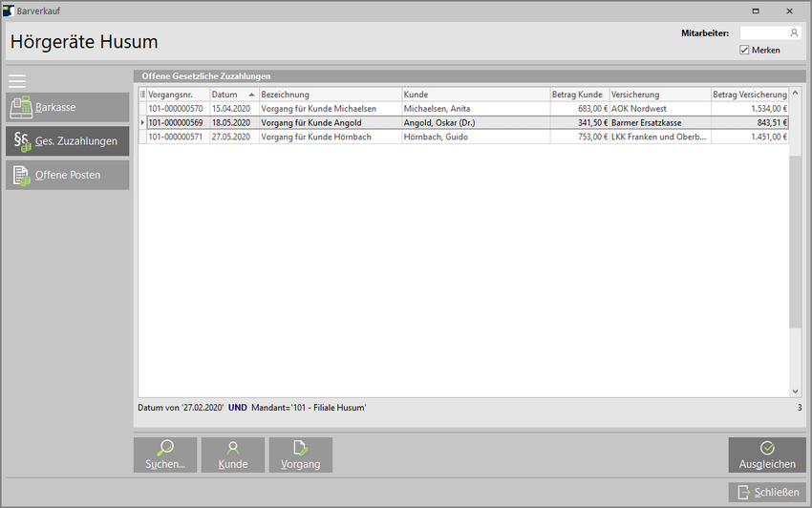Screen dimensions: 812x508
Task: Click the Ausgleichen checkmark button
Action: pyautogui.click(x=767, y=455)
